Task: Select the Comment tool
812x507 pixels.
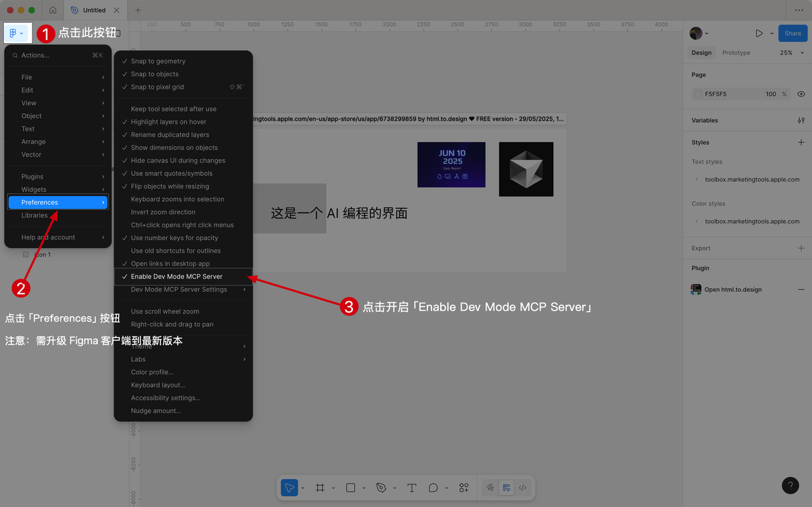Action: 433,487
